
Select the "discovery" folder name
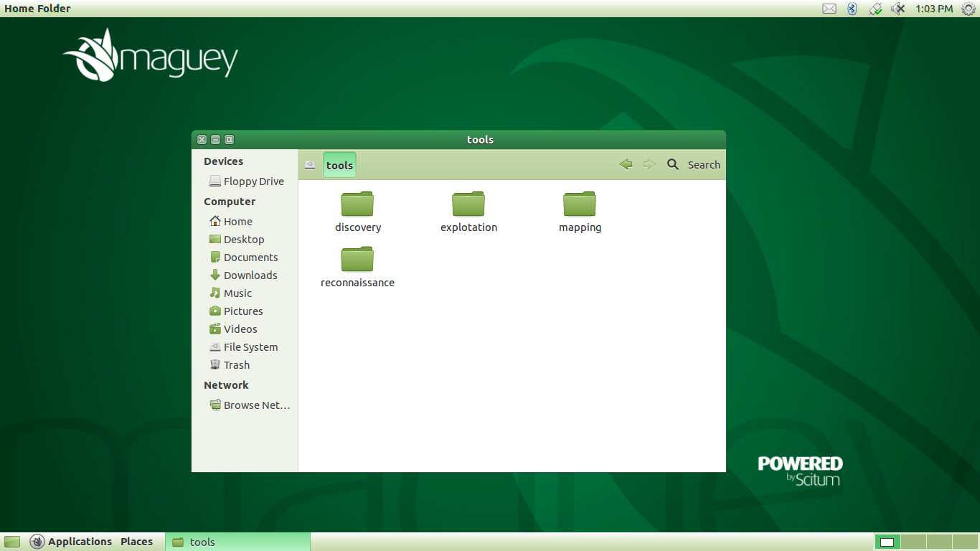tap(358, 227)
